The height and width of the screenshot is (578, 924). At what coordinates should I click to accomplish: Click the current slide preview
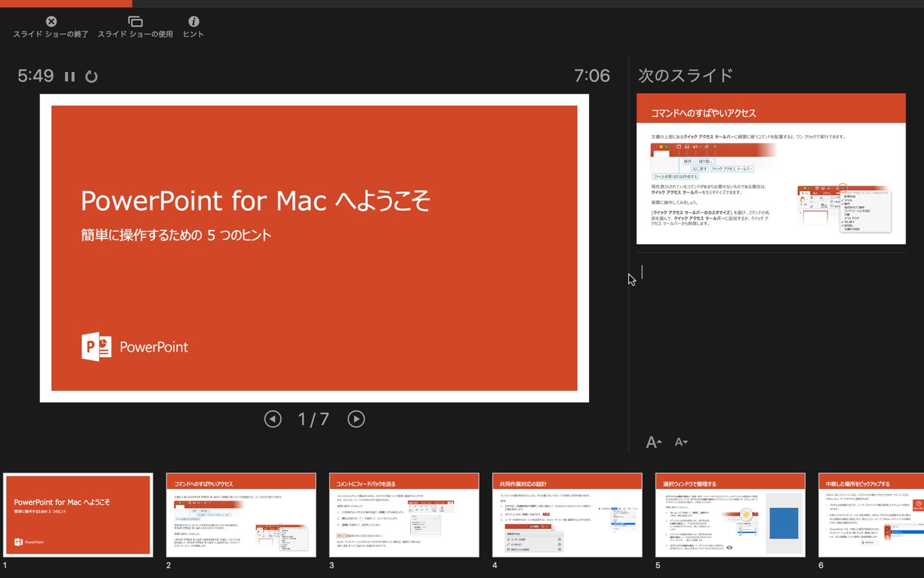(x=315, y=248)
